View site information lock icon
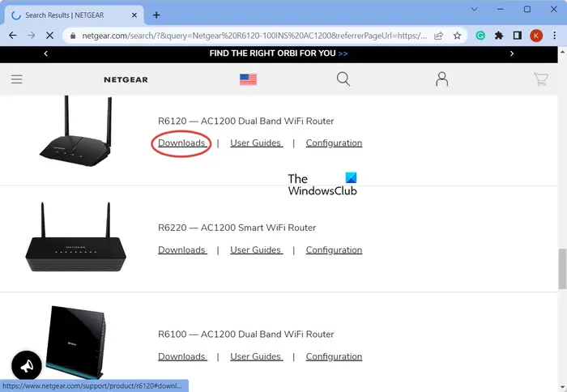 (x=73, y=36)
